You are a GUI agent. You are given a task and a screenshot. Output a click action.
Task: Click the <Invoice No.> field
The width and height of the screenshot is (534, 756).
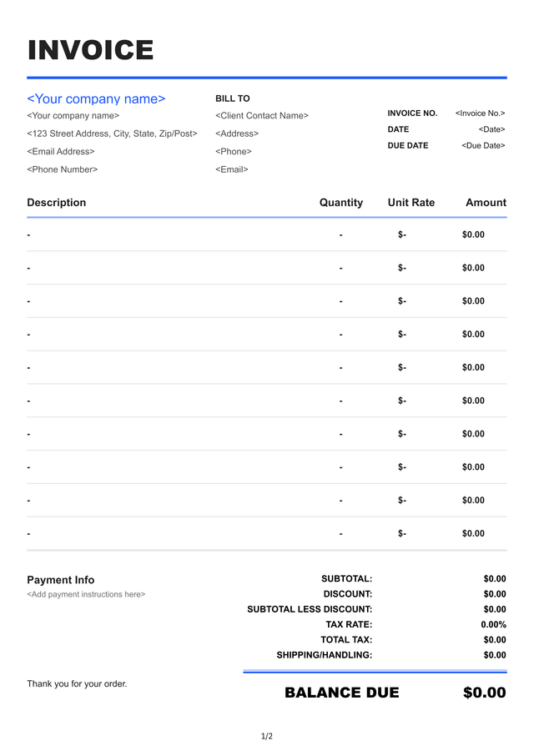pyautogui.click(x=480, y=113)
